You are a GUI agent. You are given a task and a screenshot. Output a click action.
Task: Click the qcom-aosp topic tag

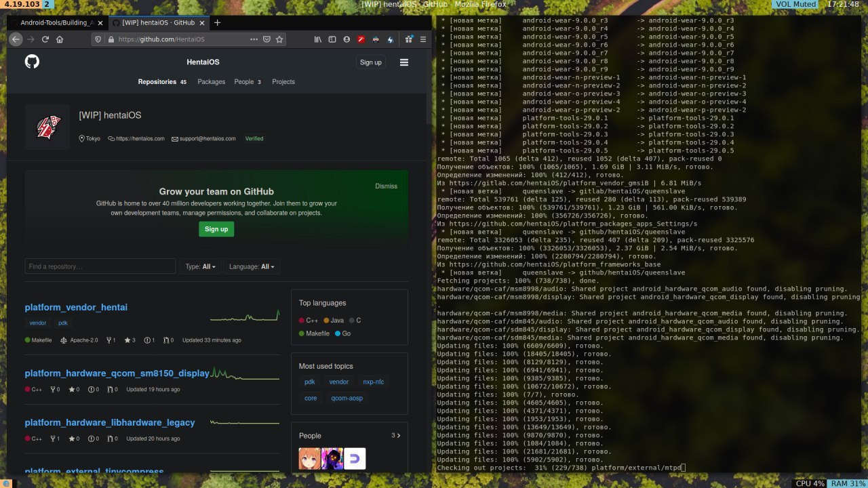pos(347,399)
